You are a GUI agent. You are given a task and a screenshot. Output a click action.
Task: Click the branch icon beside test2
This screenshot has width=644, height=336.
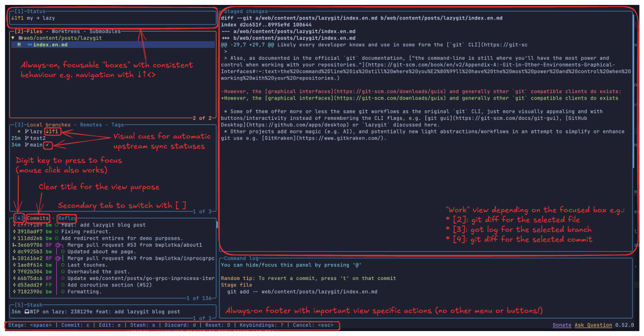pyautogui.click(x=26, y=138)
